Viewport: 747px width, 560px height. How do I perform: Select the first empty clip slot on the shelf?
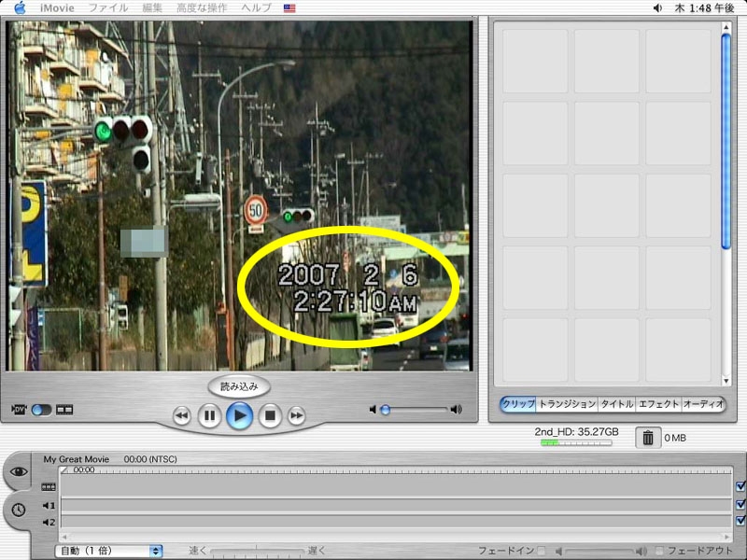pyautogui.click(x=535, y=61)
